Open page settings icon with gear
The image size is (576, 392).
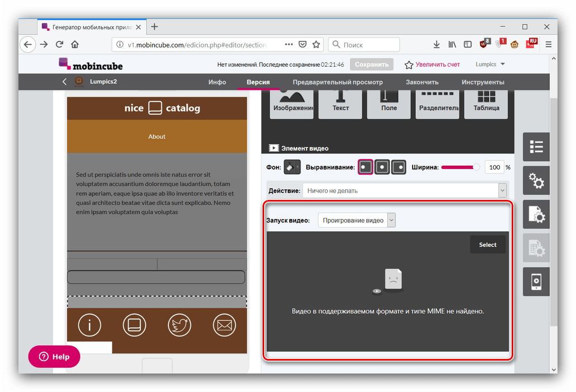coord(536,214)
